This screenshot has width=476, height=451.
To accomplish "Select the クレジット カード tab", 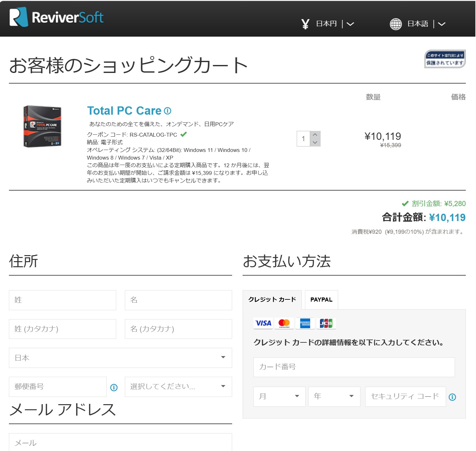I will [x=272, y=299].
